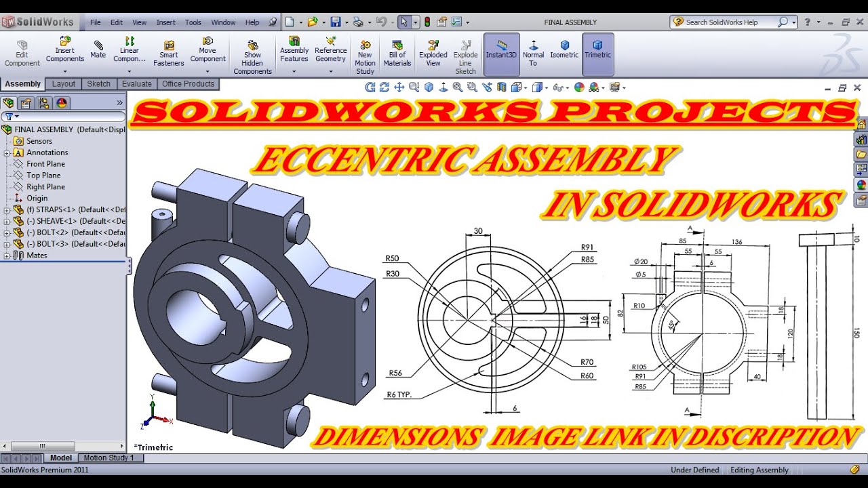The width and height of the screenshot is (868, 488).
Task: Create a New Motion Study
Action: [365, 58]
